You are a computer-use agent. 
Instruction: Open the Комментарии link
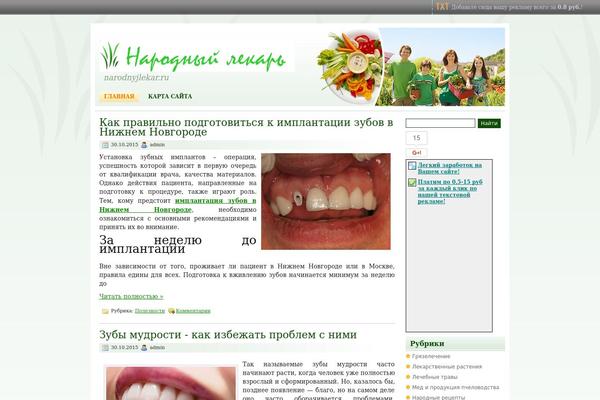tap(193, 311)
